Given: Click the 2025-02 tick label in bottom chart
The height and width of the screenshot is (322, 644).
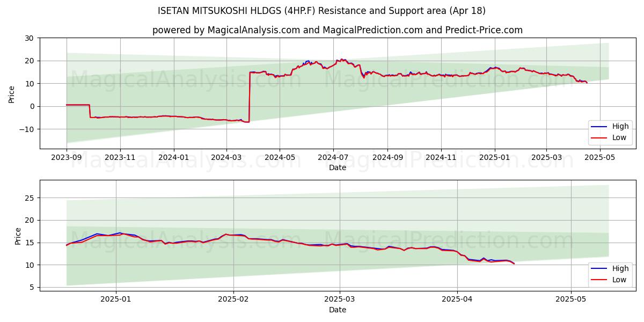Looking at the screenshot, I should [233, 300].
